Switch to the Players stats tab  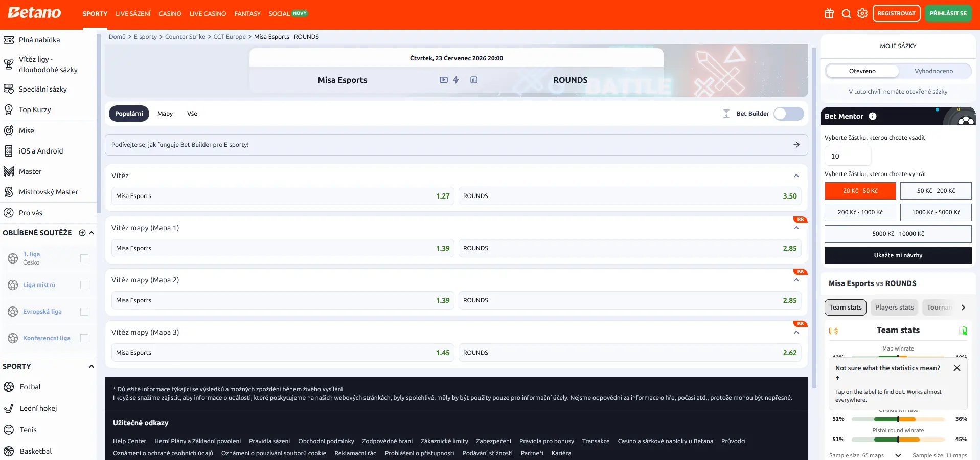(894, 308)
